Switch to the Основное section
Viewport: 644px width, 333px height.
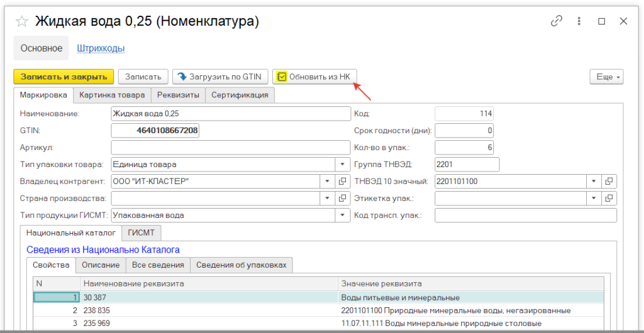pyautogui.click(x=42, y=48)
